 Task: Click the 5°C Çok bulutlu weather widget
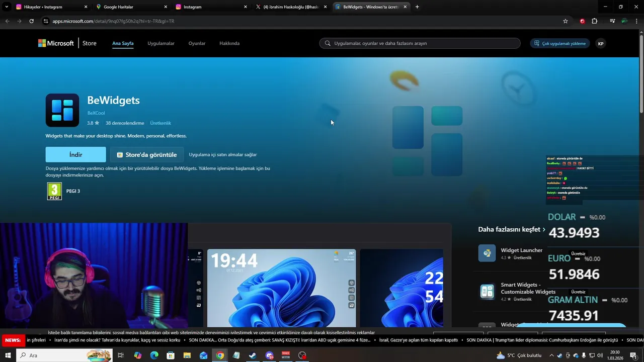coord(519,355)
